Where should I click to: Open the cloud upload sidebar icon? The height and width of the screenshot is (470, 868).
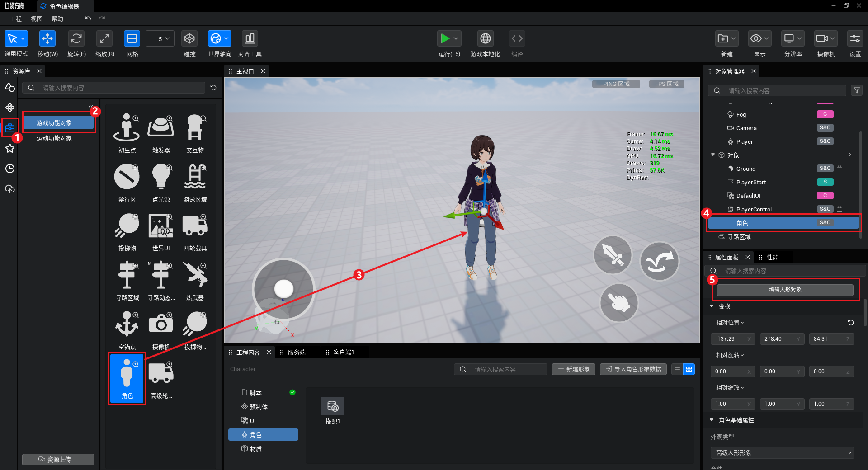(x=10, y=189)
